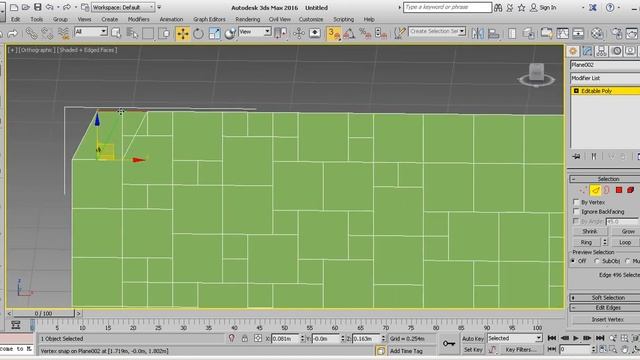
Task: Enable the Ignore Backfacing checkbox
Action: [x=576, y=211]
